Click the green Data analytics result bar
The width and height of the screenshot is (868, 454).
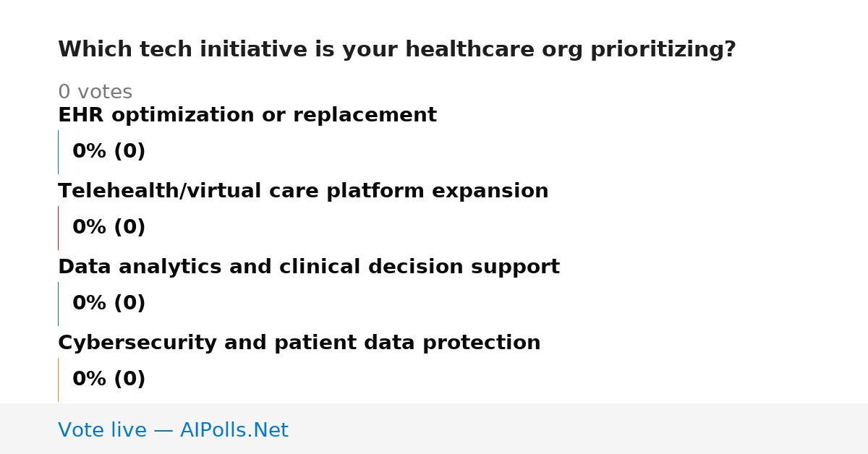pos(58,304)
